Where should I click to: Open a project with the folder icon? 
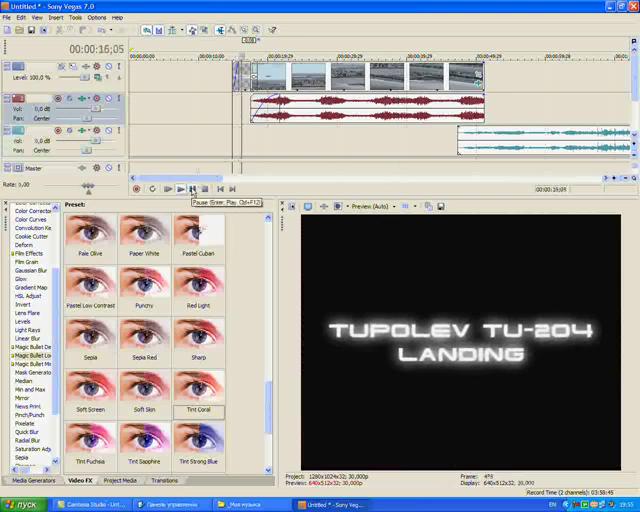tap(19, 30)
